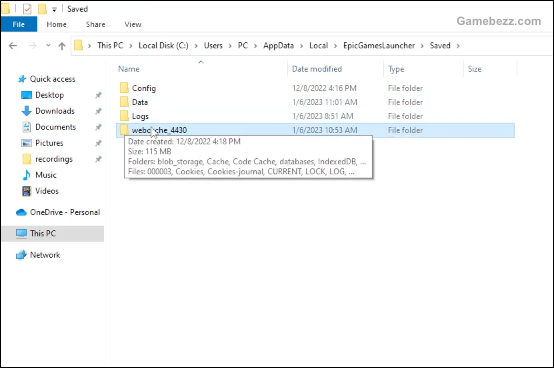The height and width of the screenshot is (368, 554).
Task: Open Pictures in the navigation pane
Action: point(49,143)
